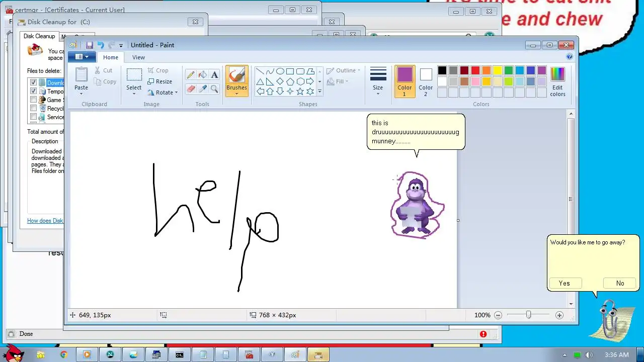Click the Cut command in Clipboard group
Image resolution: width=644 pixels, height=362 pixels.
[x=103, y=70]
